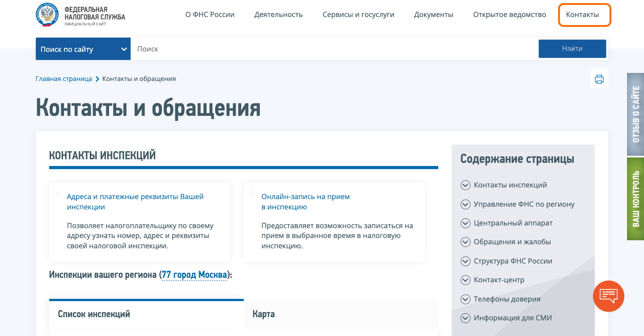Screen dimensions: 644x336
Task: Click chevron icon beside Обращения и жалобы
Action: pyautogui.click(x=466, y=242)
